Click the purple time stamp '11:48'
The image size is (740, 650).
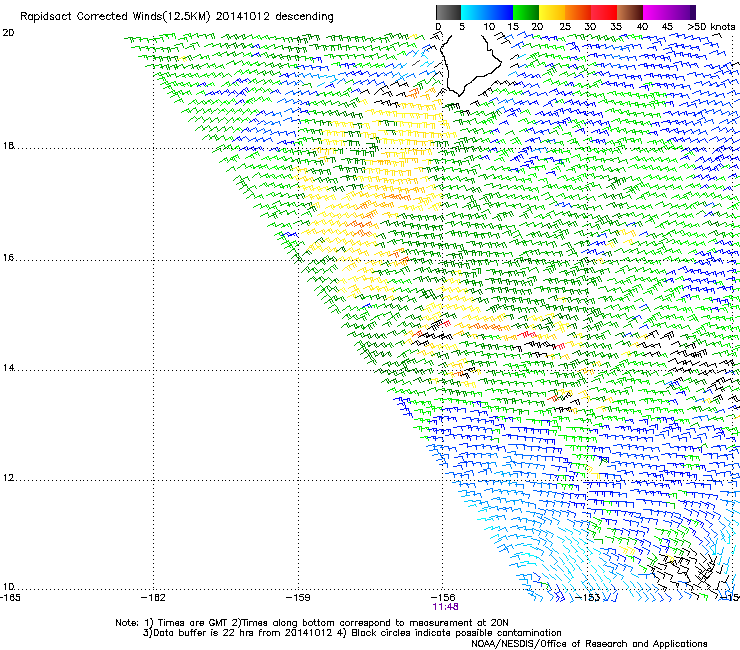[x=445, y=607]
